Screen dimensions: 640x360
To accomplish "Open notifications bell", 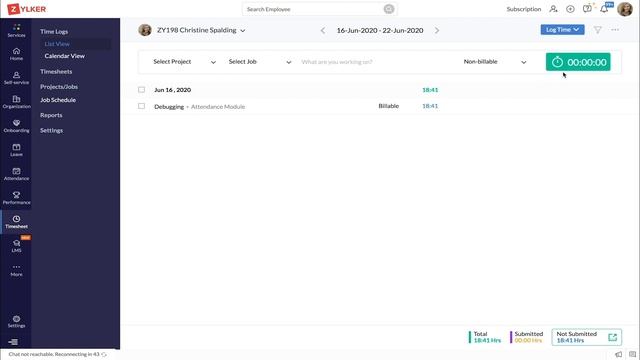I will [604, 9].
